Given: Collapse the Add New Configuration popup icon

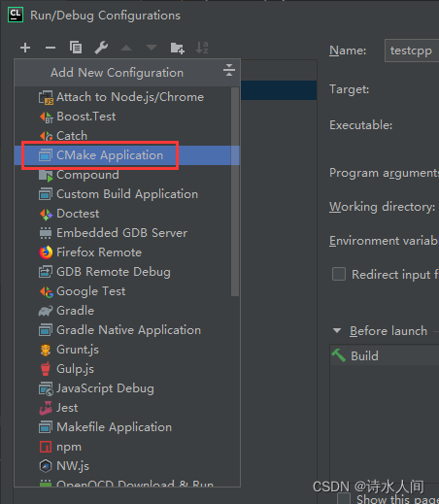Looking at the screenshot, I should [229, 70].
